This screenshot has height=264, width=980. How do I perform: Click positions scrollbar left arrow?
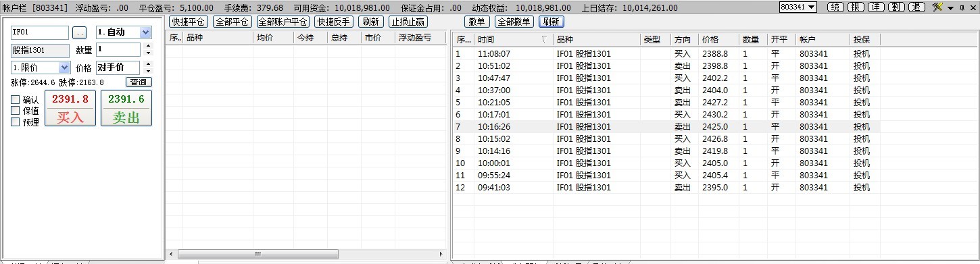tap(171, 254)
